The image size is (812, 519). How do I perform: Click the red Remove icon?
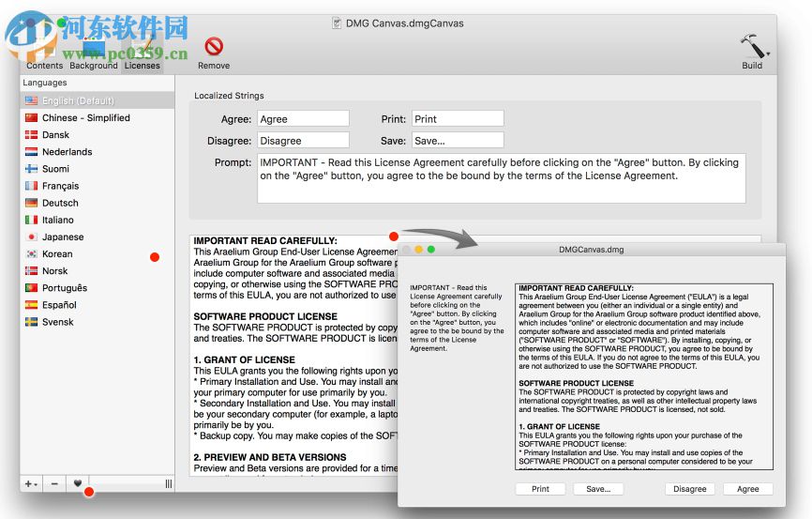(x=214, y=47)
